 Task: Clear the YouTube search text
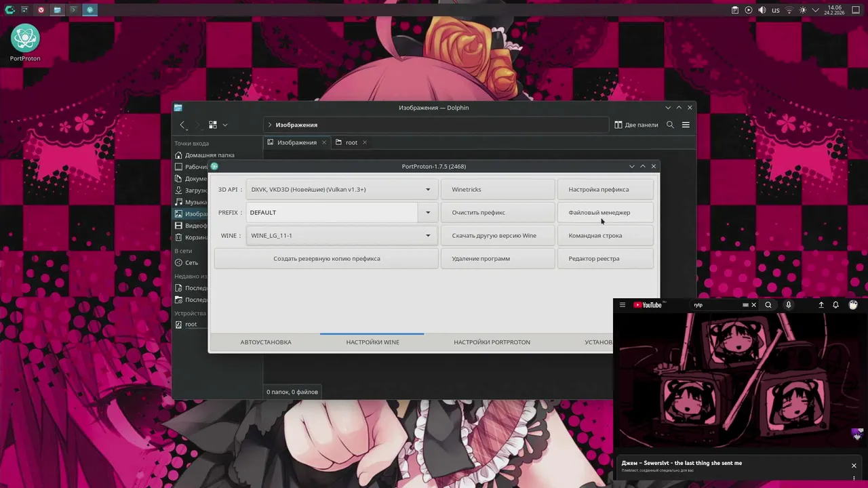(753, 305)
